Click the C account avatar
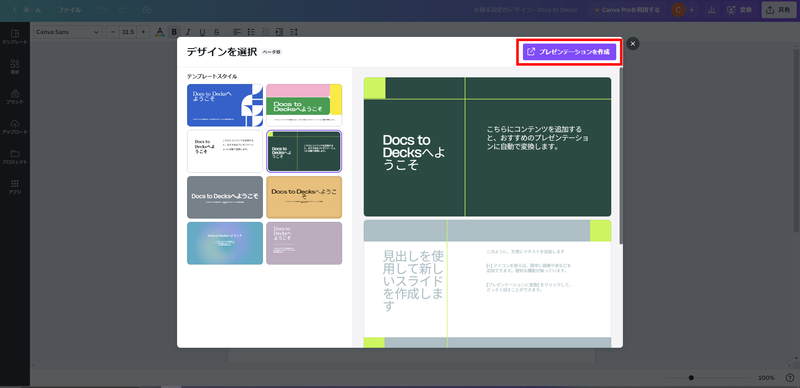The height and width of the screenshot is (388, 800). [x=678, y=10]
